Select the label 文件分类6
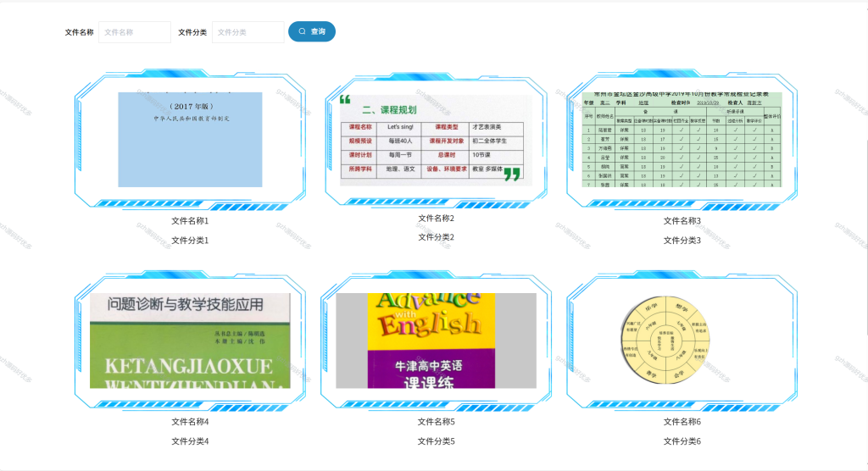The image size is (868, 471). coord(682,441)
